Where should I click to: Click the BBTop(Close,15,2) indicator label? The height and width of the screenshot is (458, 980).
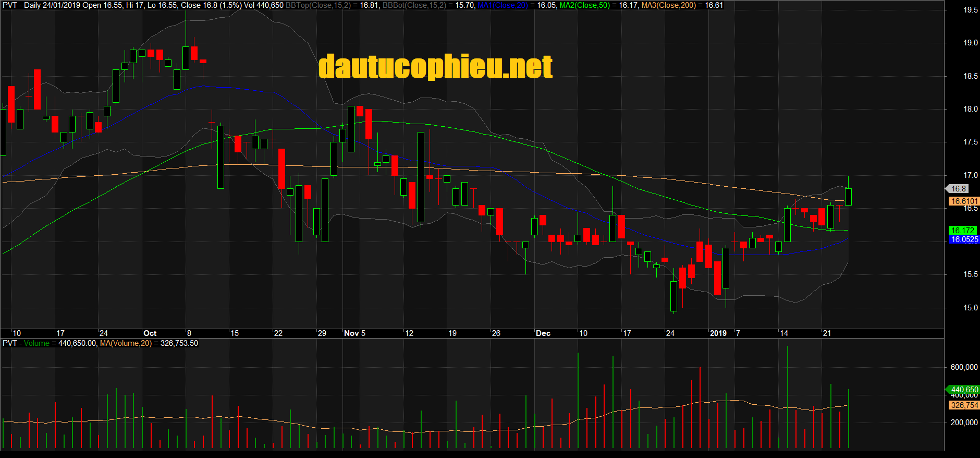[x=318, y=5]
